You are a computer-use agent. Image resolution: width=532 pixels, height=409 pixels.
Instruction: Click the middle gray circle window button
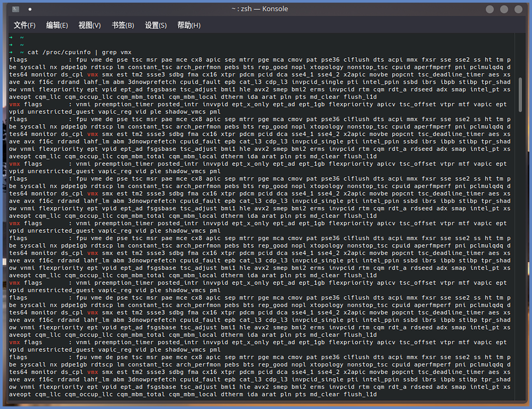tap(504, 9)
